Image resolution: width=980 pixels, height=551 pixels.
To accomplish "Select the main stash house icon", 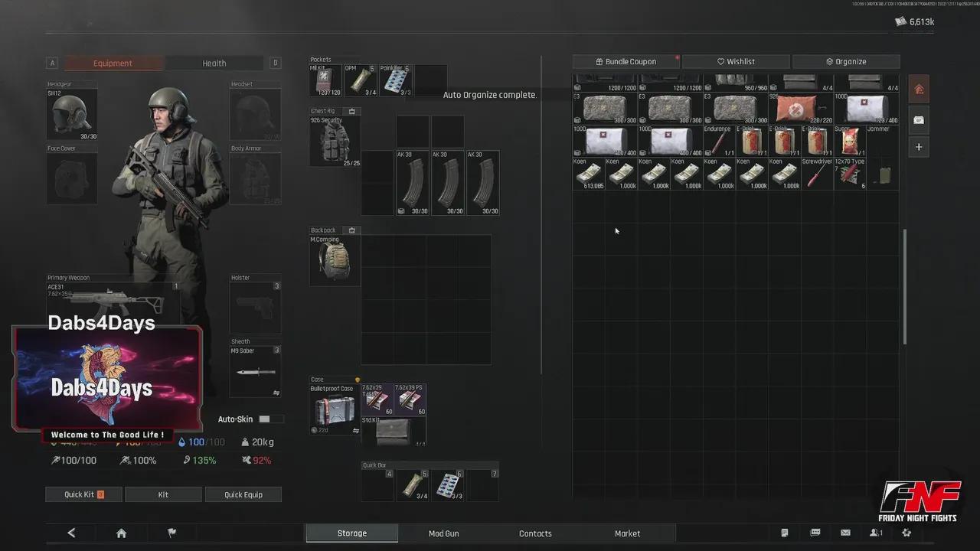I will coord(919,90).
